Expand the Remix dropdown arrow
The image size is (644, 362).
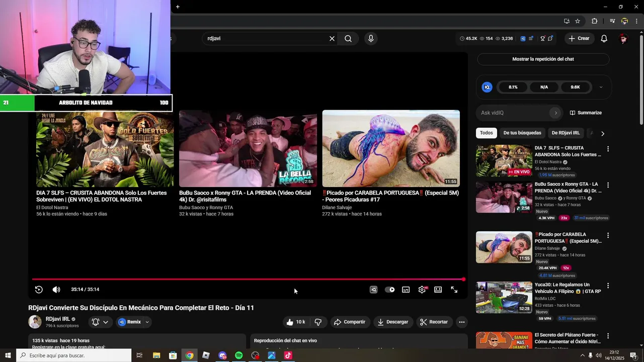[147, 322]
